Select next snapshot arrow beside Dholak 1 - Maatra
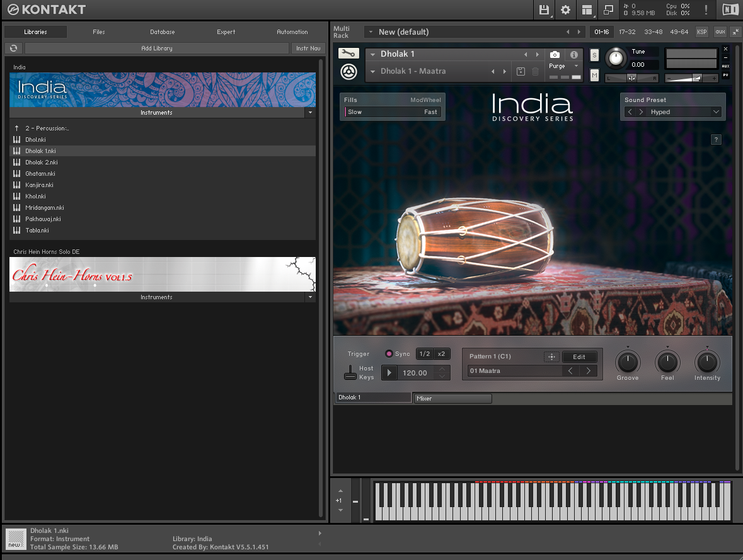 (x=504, y=72)
